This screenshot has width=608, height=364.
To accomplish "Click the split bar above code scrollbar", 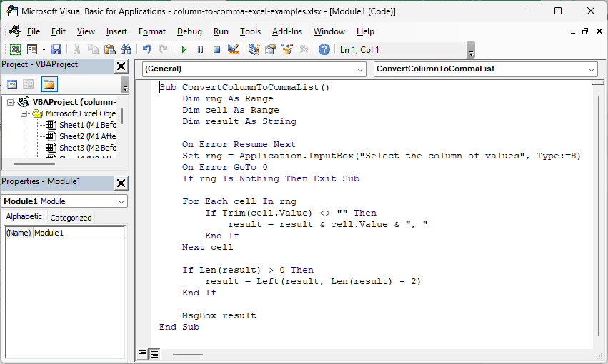I will 598,83.
